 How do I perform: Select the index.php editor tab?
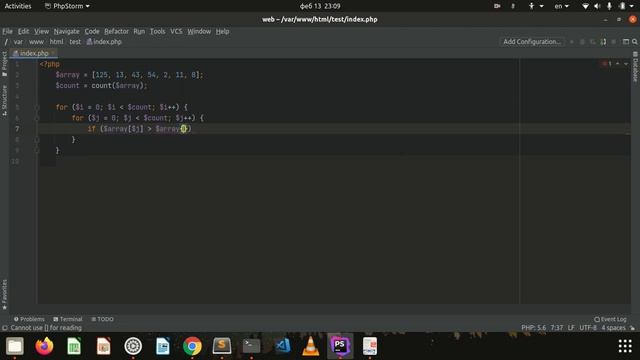point(33,53)
